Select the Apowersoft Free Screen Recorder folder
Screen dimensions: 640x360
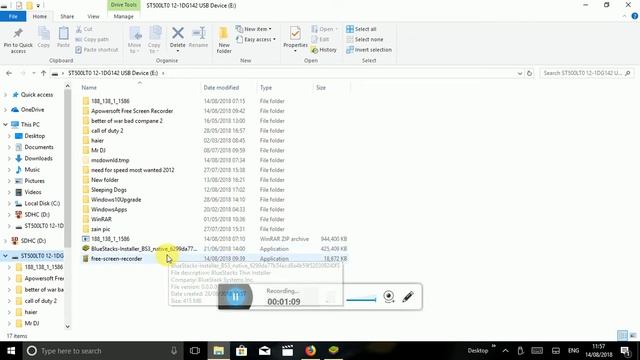(x=132, y=111)
